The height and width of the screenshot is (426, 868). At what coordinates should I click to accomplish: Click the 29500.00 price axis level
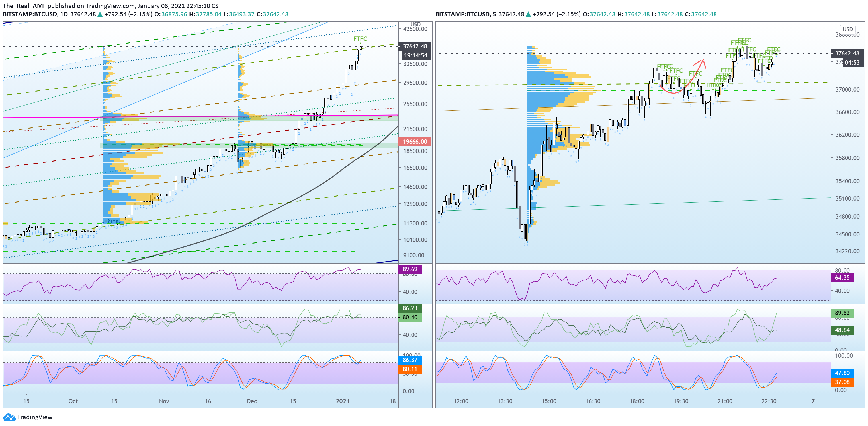tap(415, 83)
